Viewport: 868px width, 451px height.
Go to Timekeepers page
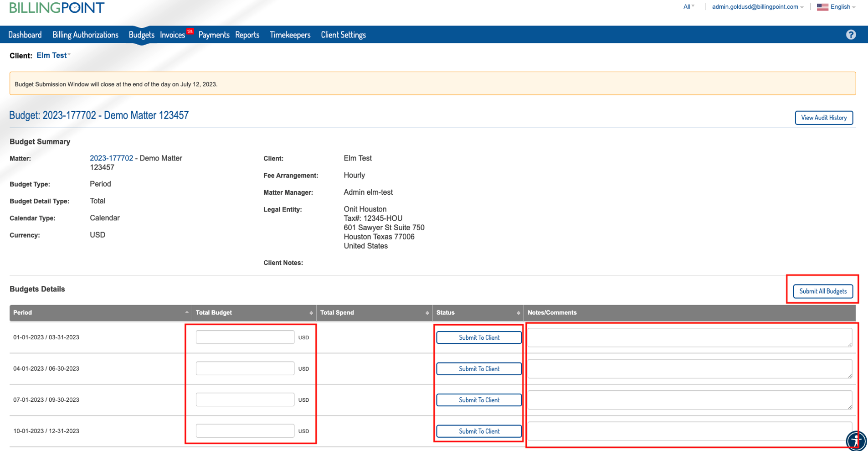tap(290, 35)
